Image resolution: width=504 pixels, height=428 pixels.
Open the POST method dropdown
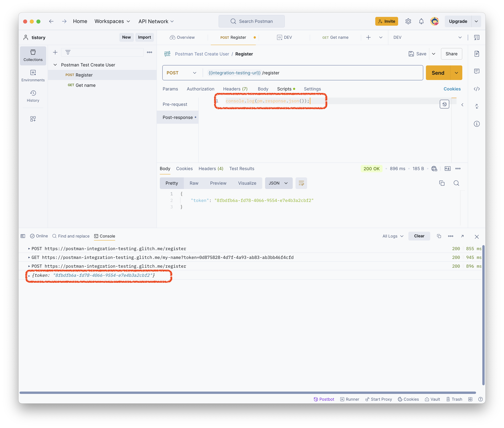tap(181, 73)
